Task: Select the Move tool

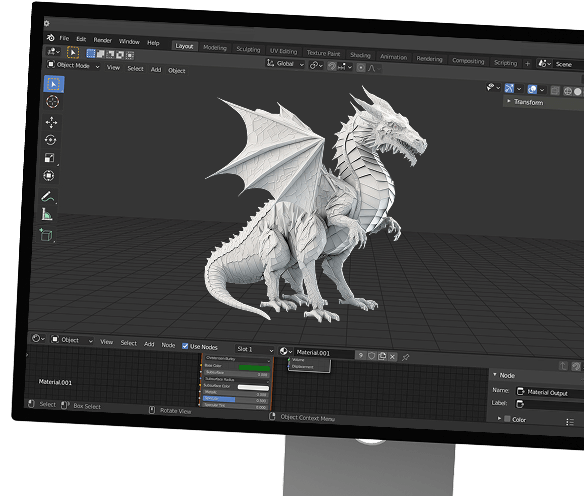Action: click(51, 122)
